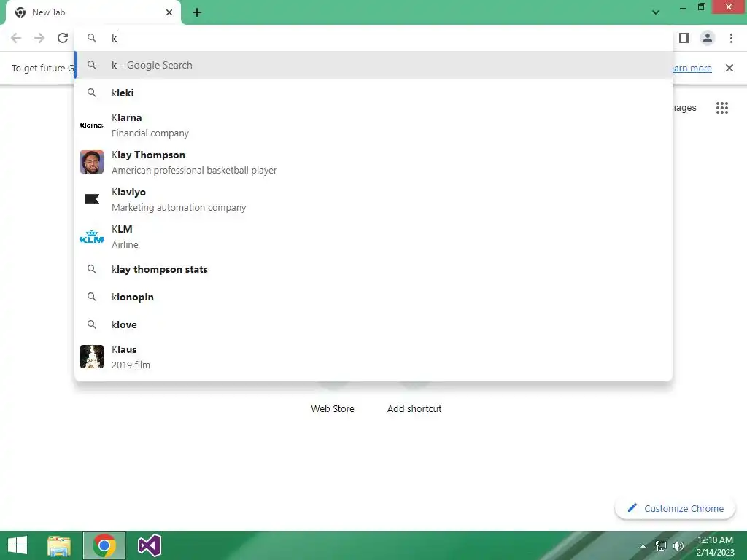Reload the page with the refresh icon
The image size is (747, 560).
[x=63, y=38]
